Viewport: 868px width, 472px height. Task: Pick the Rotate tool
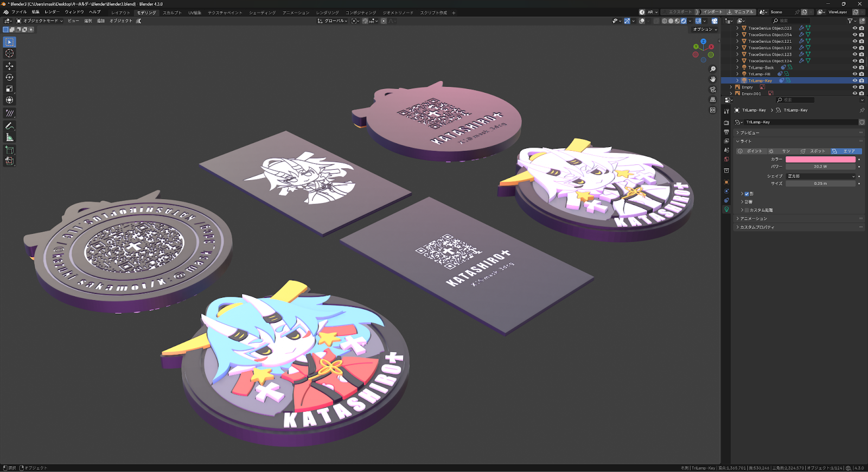point(9,78)
